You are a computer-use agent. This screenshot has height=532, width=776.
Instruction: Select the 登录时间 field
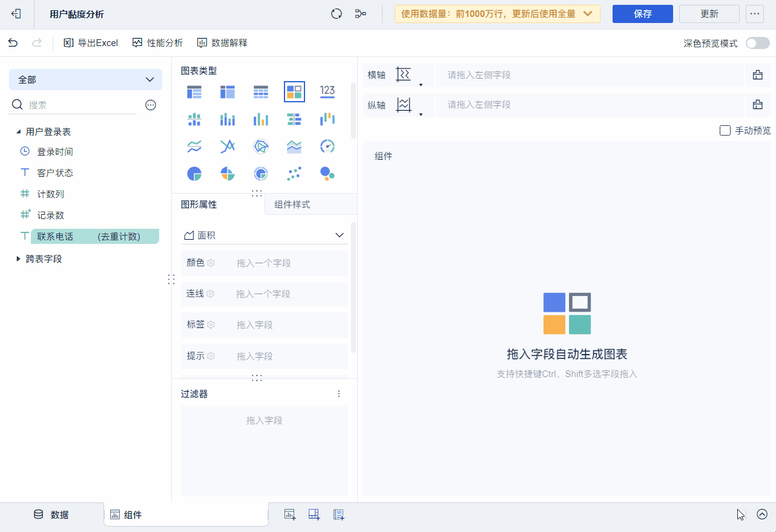(55, 152)
